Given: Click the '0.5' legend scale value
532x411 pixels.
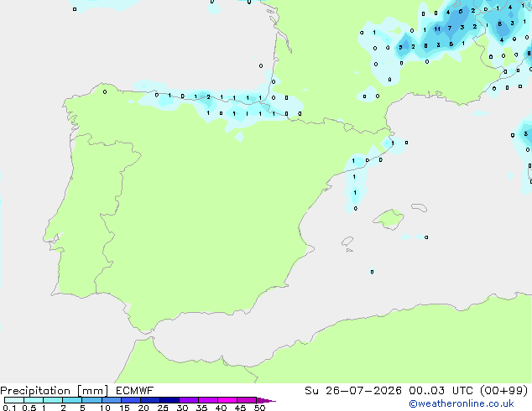Looking at the screenshot, I should click(x=29, y=408).
